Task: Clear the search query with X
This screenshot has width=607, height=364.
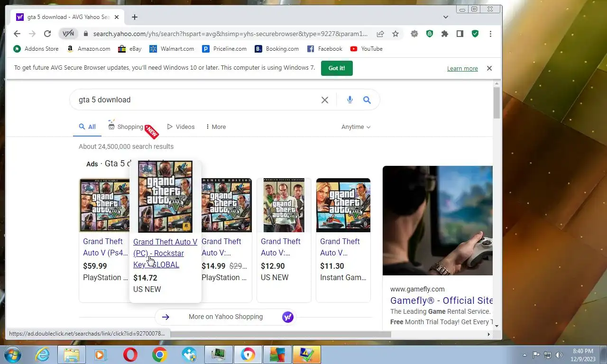Action: point(325,100)
